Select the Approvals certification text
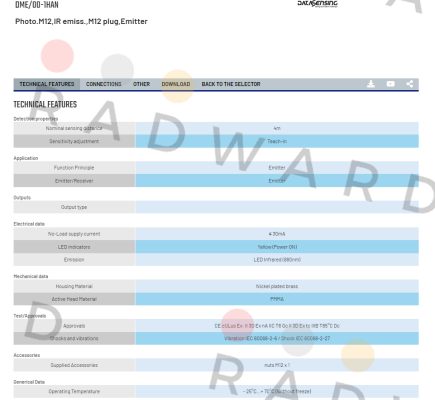This screenshot has height=400, width=435. coord(277,326)
